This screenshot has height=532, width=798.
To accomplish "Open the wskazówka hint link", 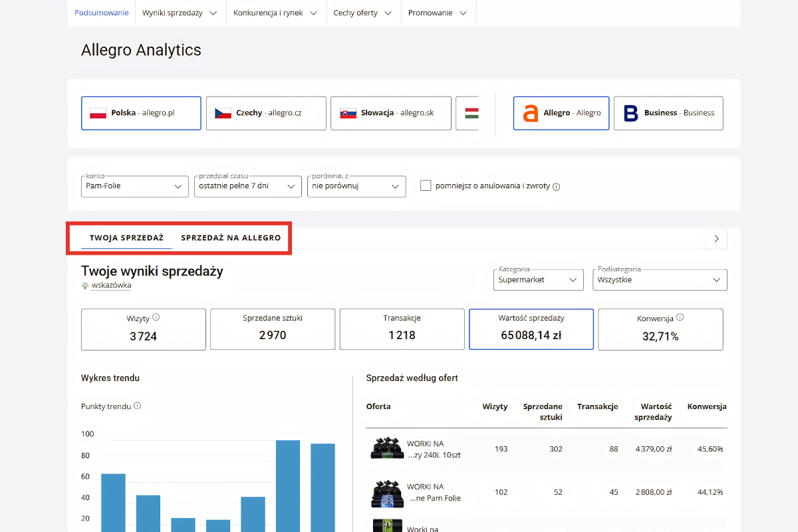I will click(x=111, y=285).
